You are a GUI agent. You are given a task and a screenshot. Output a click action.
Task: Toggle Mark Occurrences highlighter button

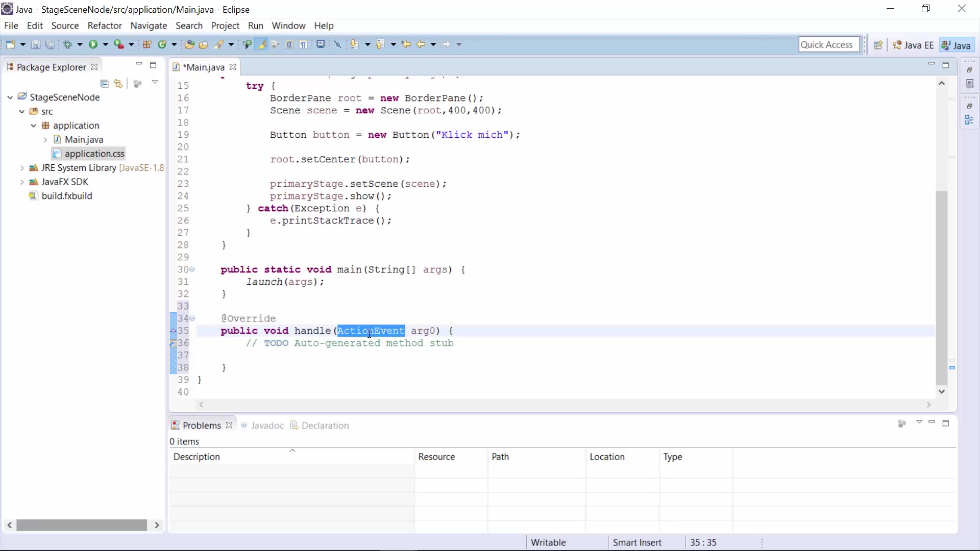coord(261,45)
